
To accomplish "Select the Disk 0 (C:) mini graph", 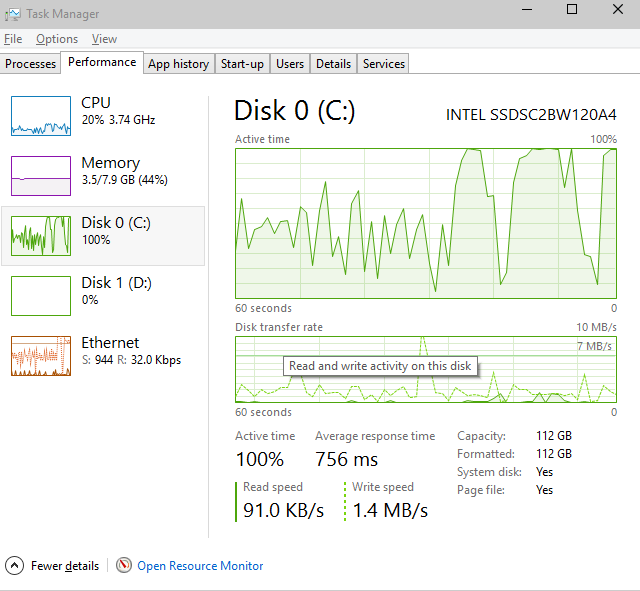I will [41, 236].
